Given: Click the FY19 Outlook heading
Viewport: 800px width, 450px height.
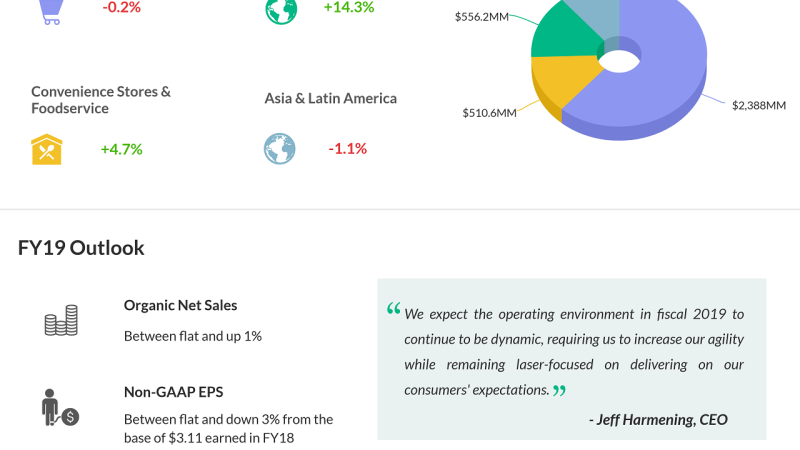Looking at the screenshot, I should coord(81,248).
